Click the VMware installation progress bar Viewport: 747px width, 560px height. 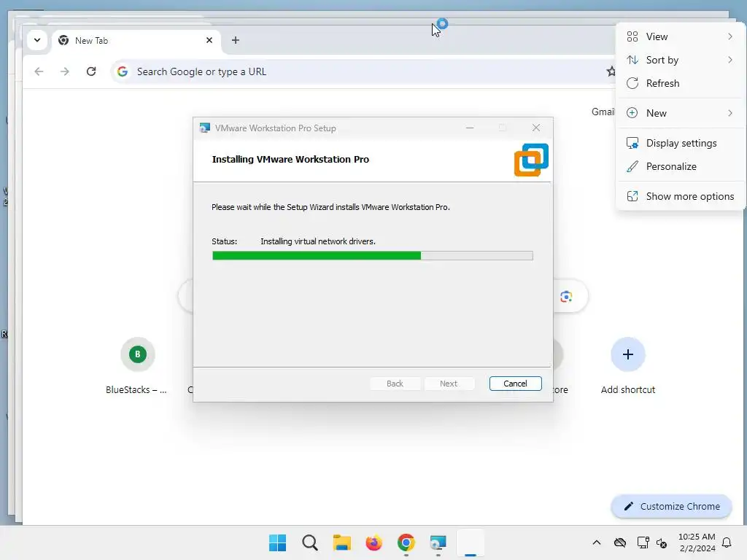(373, 256)
